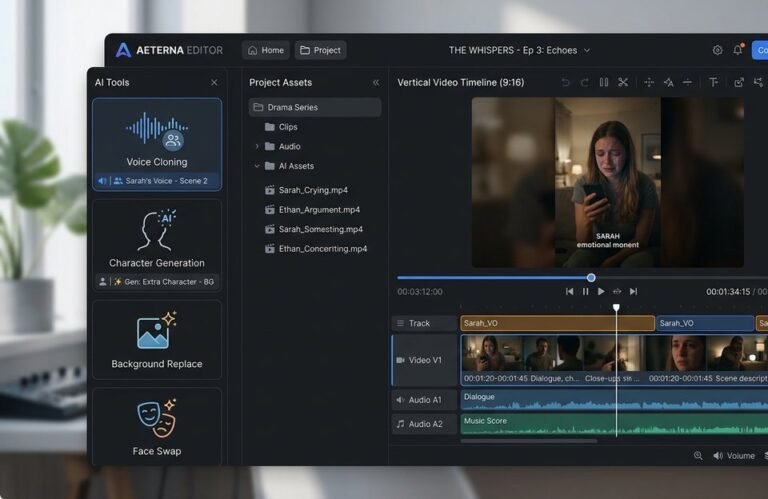Viewport: 768px width, 499px height.
Task: Click Gen: Extra Character - BG label
Action: point(169,282)
